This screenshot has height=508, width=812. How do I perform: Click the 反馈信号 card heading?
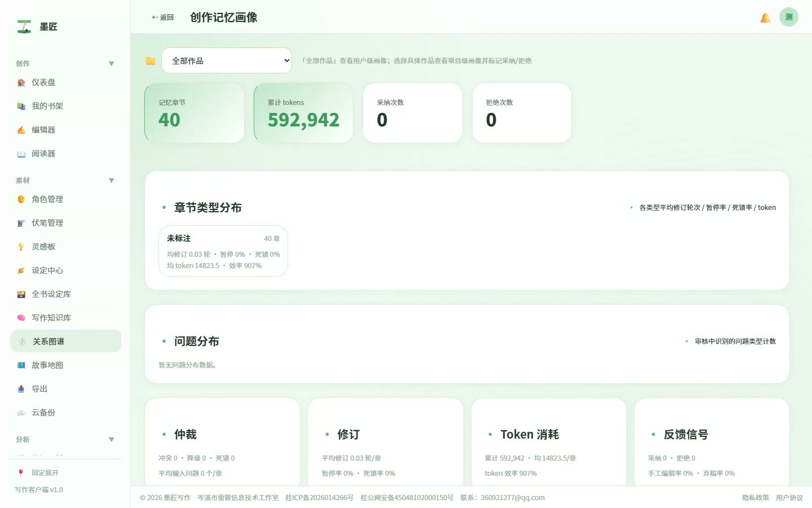coord(686,435)
